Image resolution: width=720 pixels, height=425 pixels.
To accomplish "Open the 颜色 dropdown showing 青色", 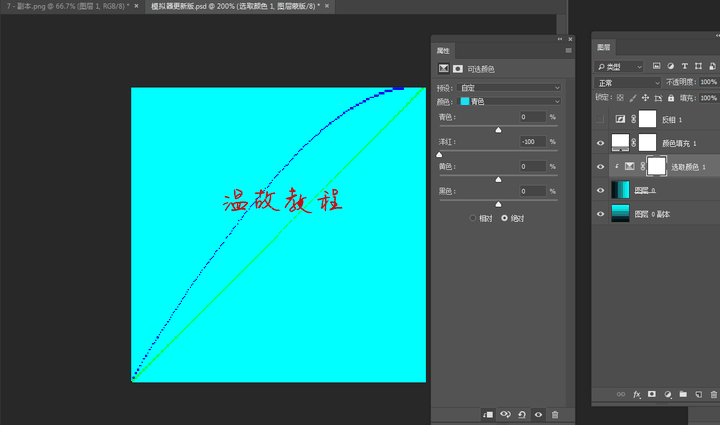I will [509, 101].
